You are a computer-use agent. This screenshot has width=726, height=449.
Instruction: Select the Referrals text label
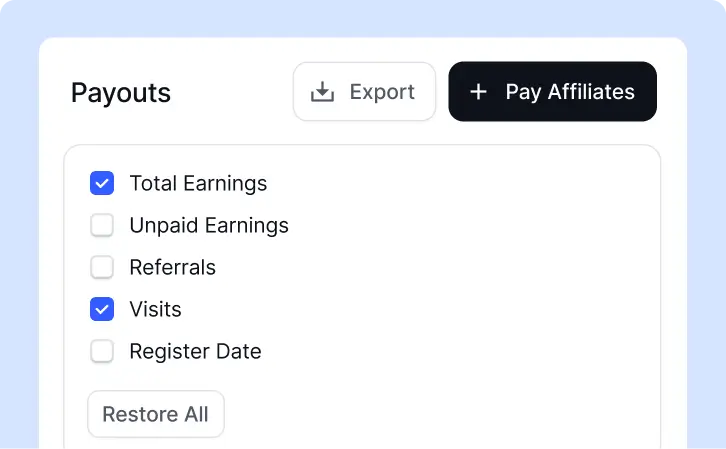pos(173,267)
